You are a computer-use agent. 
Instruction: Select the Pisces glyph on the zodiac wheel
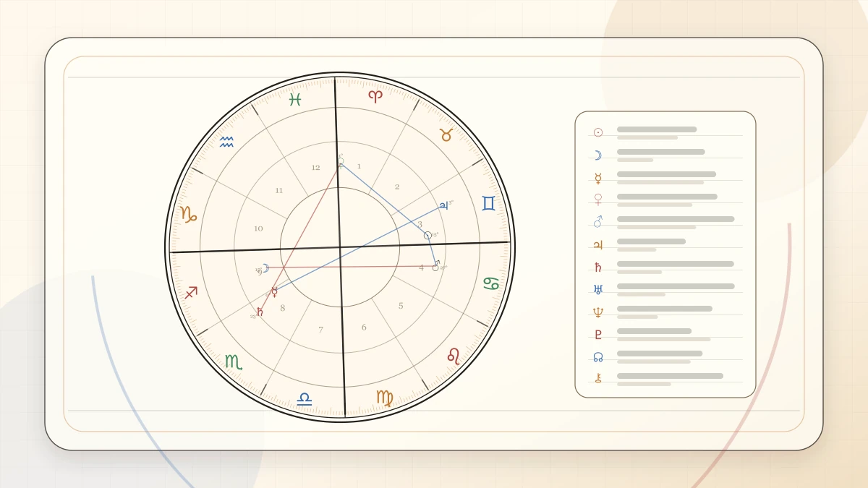295,100
